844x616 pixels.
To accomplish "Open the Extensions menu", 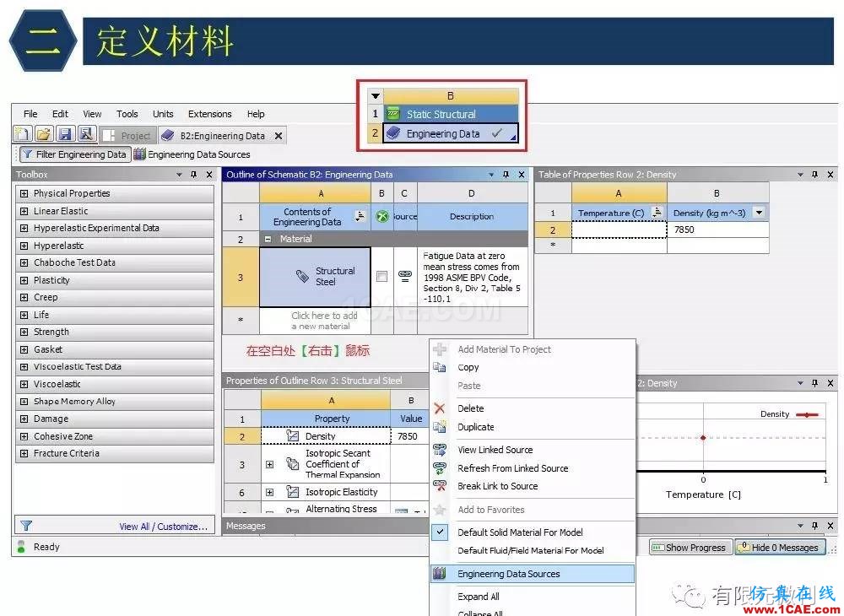I will click(209, 114).
